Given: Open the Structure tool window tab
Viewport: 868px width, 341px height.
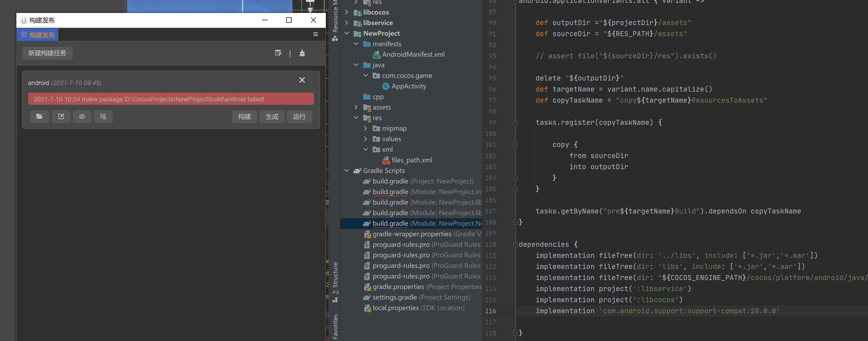Looking at the screenshot, I should 335,281.
